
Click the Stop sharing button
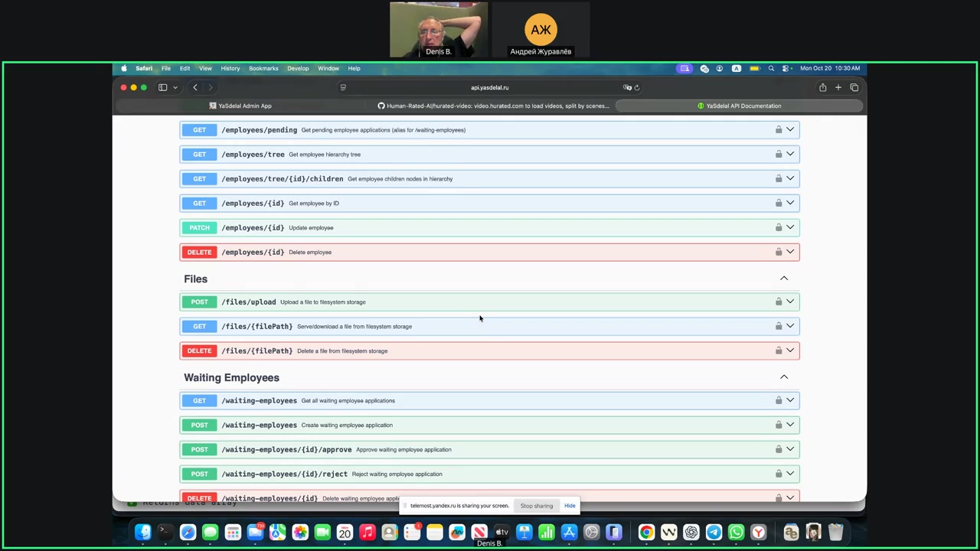click(x=536, y=506)
